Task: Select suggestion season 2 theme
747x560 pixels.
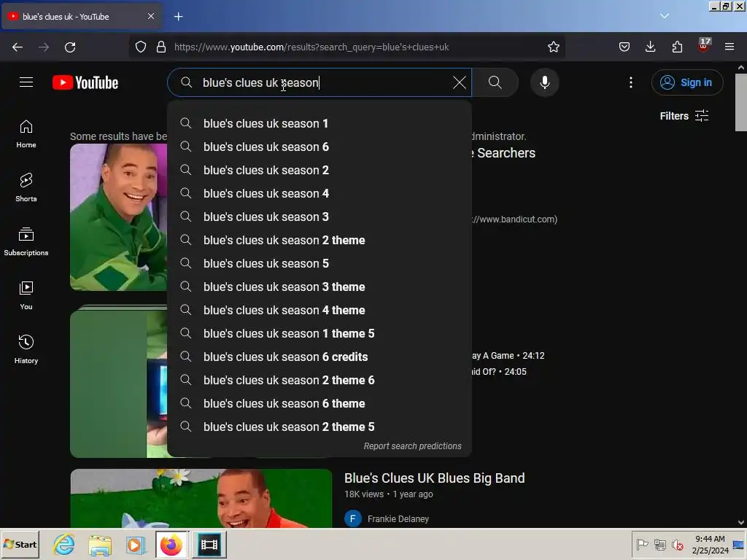Action: 320,240
